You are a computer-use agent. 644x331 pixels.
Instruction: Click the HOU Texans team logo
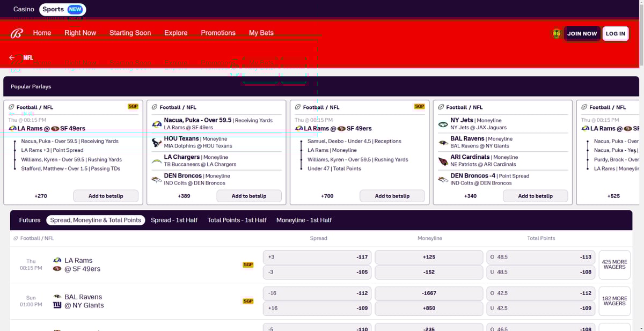(157, 142)
